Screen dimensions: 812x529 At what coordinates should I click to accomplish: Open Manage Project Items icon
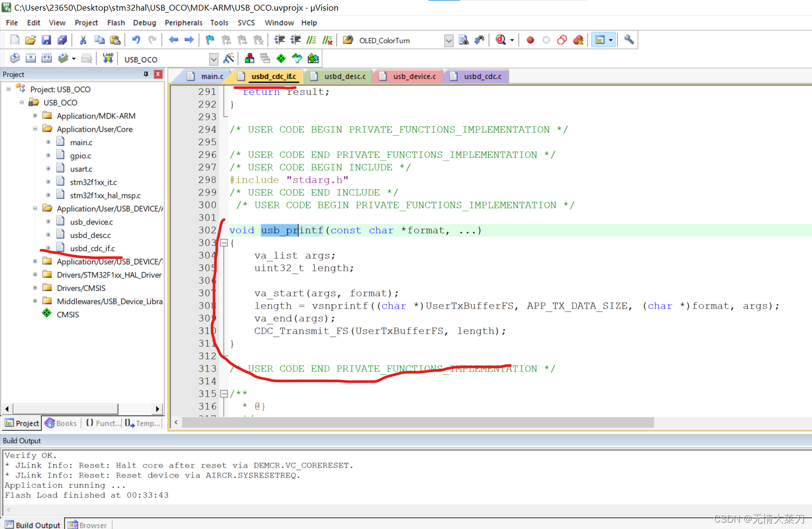point(249,58)
